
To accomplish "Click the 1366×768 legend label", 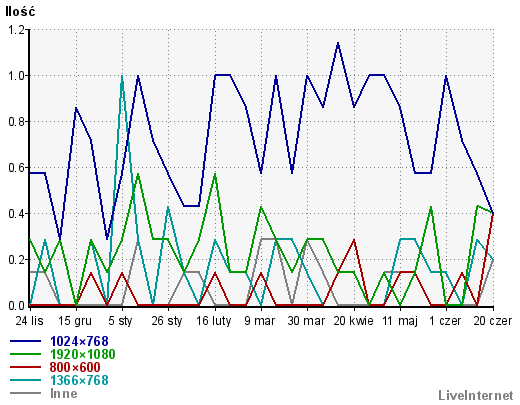I will (x=79, y=380).
